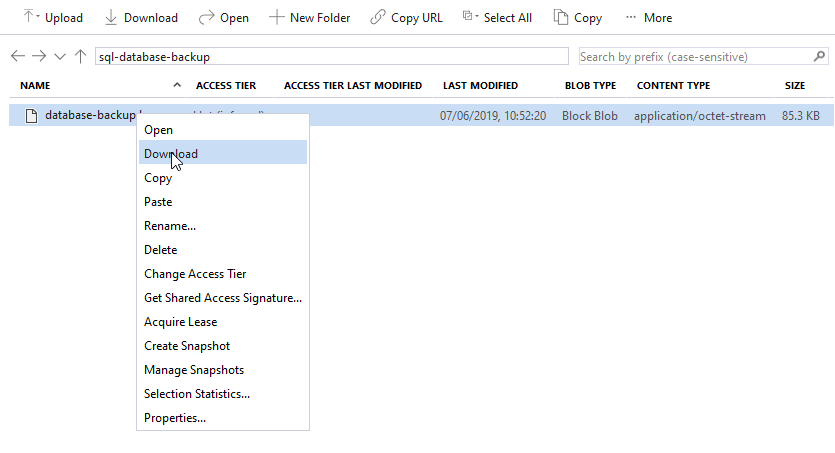Sort by BLOB TYPE column

tap(590, 85)
